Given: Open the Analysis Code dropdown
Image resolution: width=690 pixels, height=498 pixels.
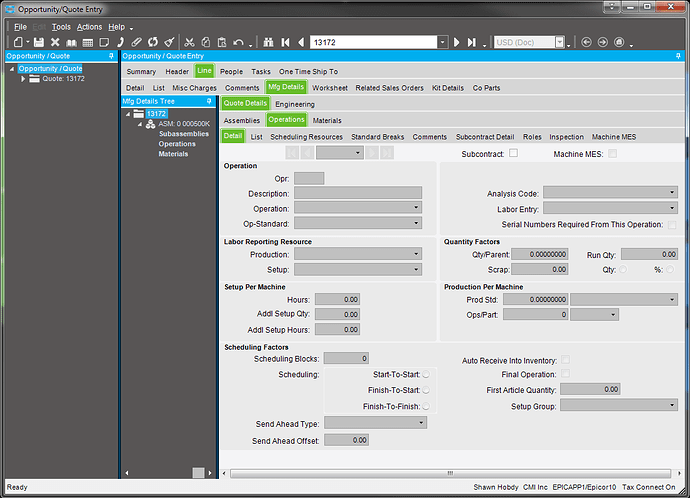Looking at the screenshot, I should point(671,192).
